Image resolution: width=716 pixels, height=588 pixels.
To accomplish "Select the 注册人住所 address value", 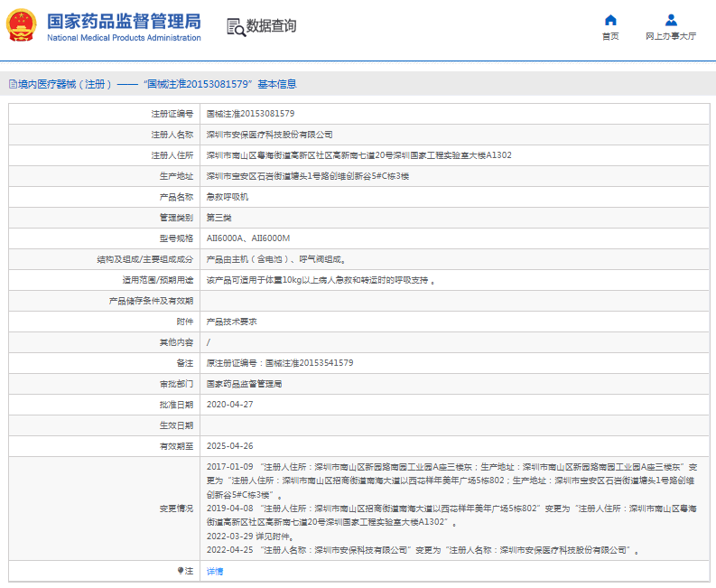I will point(359,155).
